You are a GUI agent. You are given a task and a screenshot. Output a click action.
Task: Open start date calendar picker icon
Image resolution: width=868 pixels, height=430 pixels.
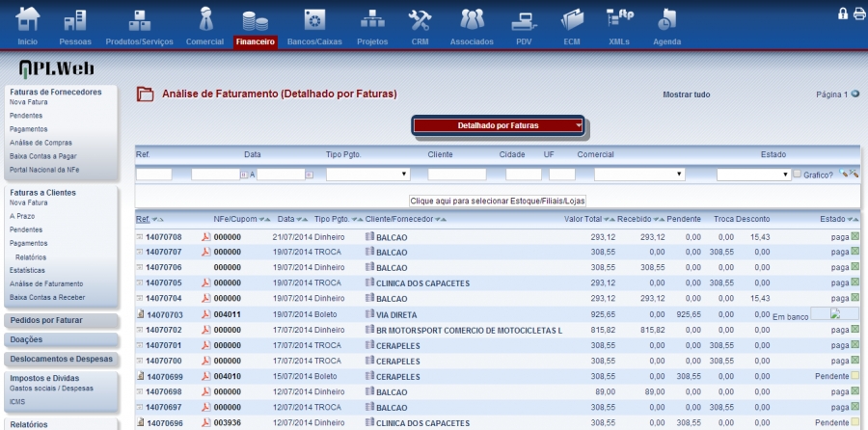[x=244, y=175]
